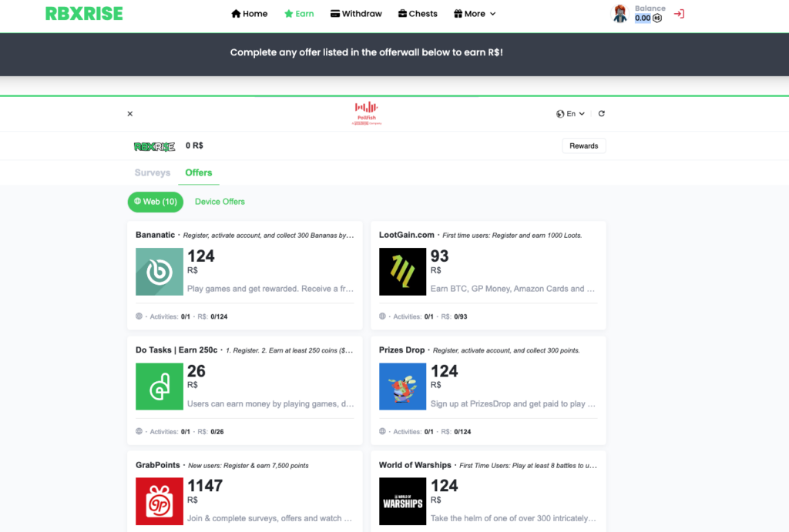Click the globe icon on Do Tasks card
This screenshot has width=789, height=532.
[x=139, y=431]
